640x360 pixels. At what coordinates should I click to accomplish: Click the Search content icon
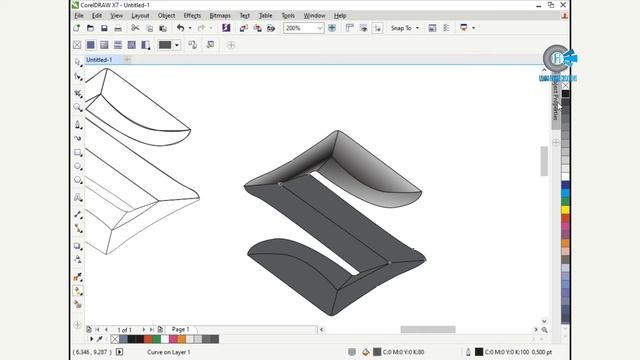pyautogui.click(x=226, y=28)
